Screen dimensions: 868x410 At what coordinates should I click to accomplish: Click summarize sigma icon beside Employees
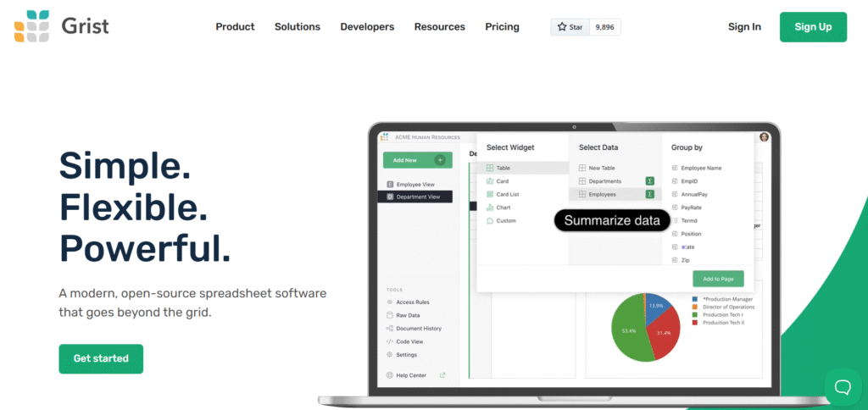pos(650,194)
